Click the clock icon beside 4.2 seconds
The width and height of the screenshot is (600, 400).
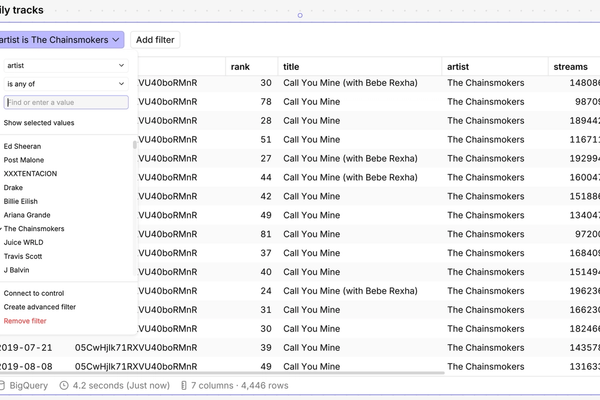click(x=64, y=385)
